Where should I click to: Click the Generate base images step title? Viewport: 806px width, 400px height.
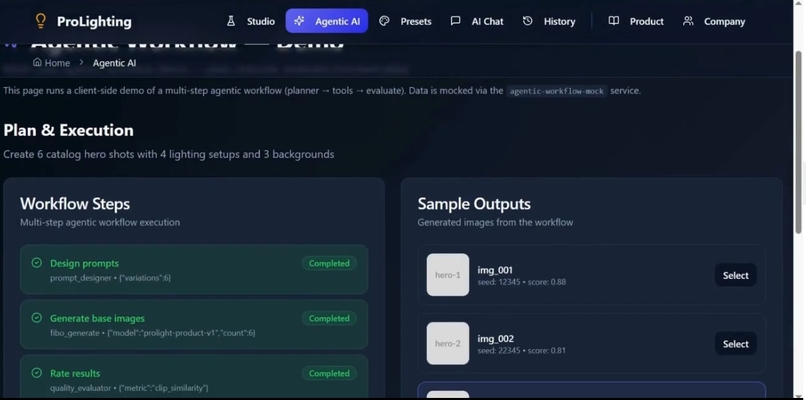pyautogui.click(x=97, y=318)
